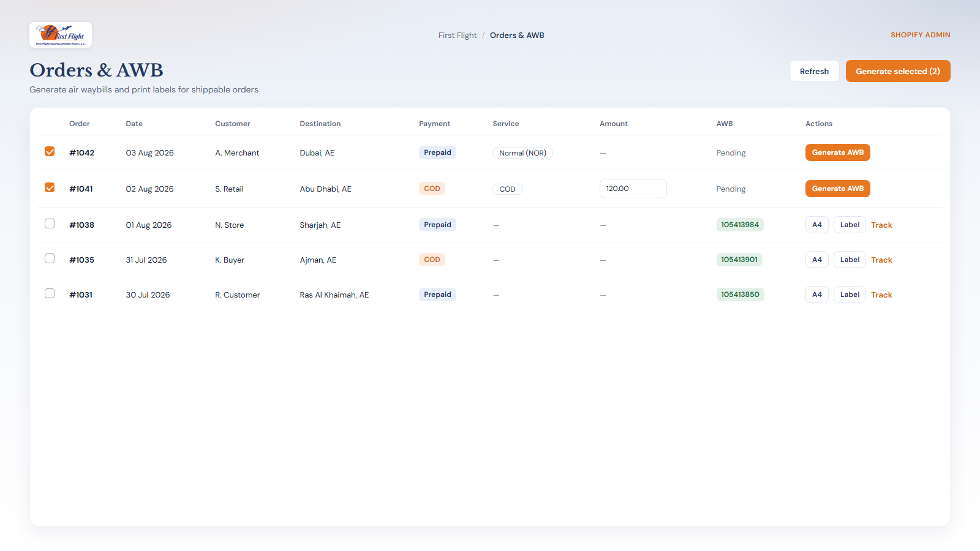Click customer S. Retail
Viewport: 980px width, 551px height.
tap(229, 189)
